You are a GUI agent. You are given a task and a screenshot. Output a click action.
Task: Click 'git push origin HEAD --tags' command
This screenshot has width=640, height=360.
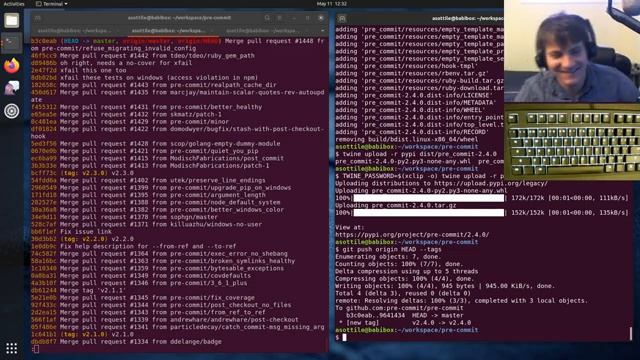tap(392, 249)
